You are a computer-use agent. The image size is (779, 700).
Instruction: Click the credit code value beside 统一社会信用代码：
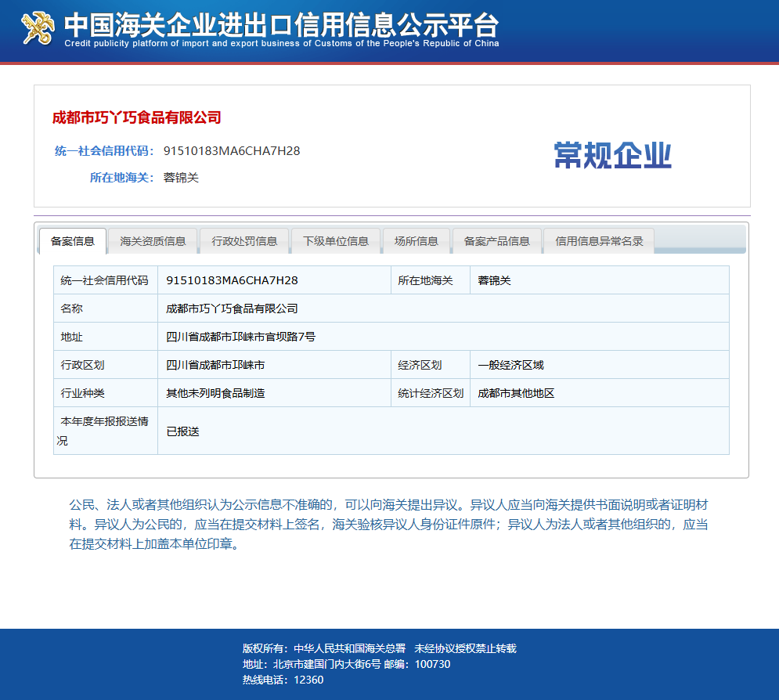[x=232, y=151]
